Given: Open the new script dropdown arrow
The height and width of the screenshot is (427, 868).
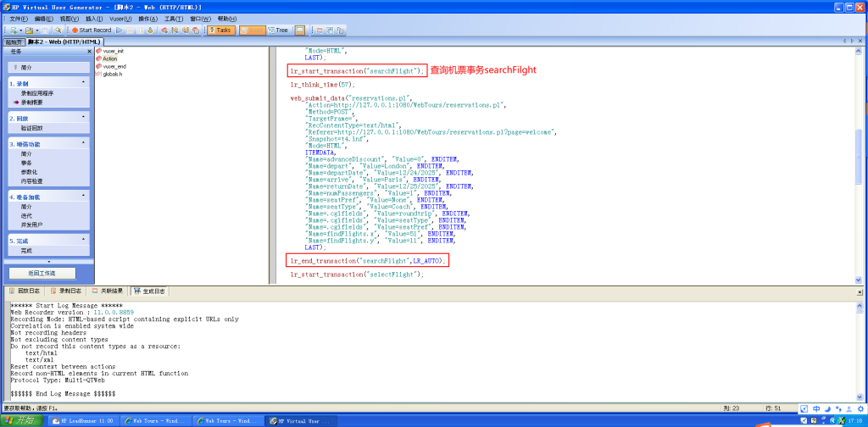Looking at the screenshot, I should [19, 30].
